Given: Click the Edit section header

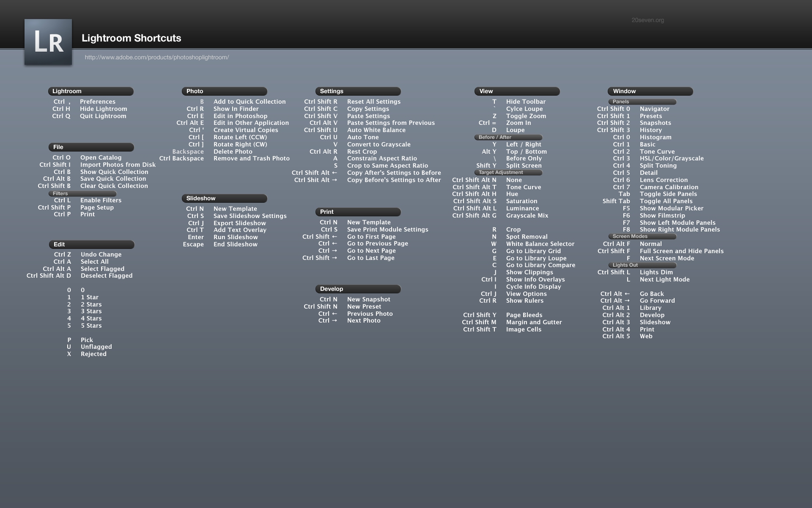Looking at the screenshot, I should click(91, 245).
